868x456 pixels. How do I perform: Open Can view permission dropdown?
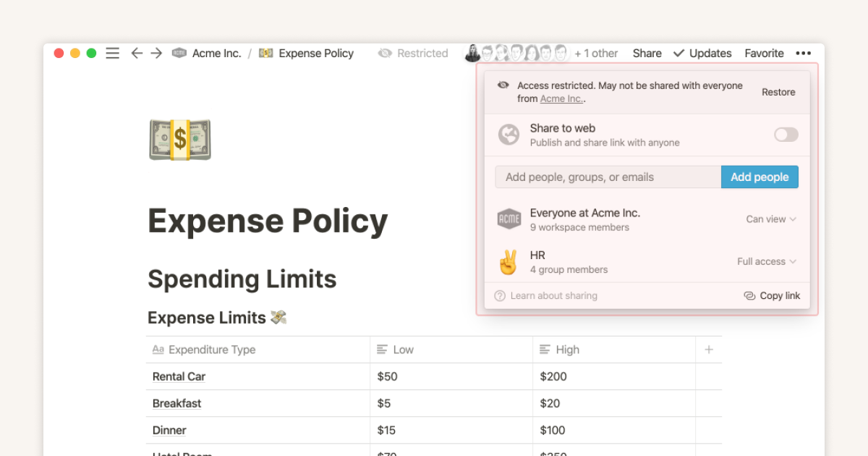pyautogui.click(x=770, y=219)
